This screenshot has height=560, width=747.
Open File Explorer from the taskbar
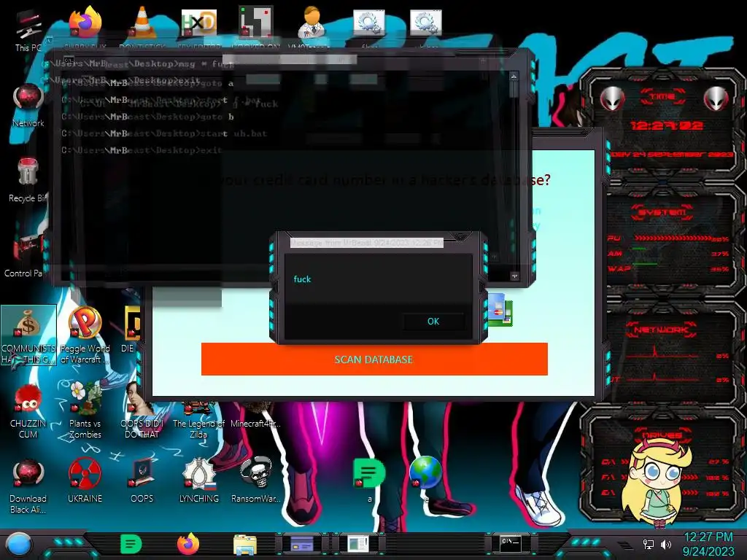[245, 545]
